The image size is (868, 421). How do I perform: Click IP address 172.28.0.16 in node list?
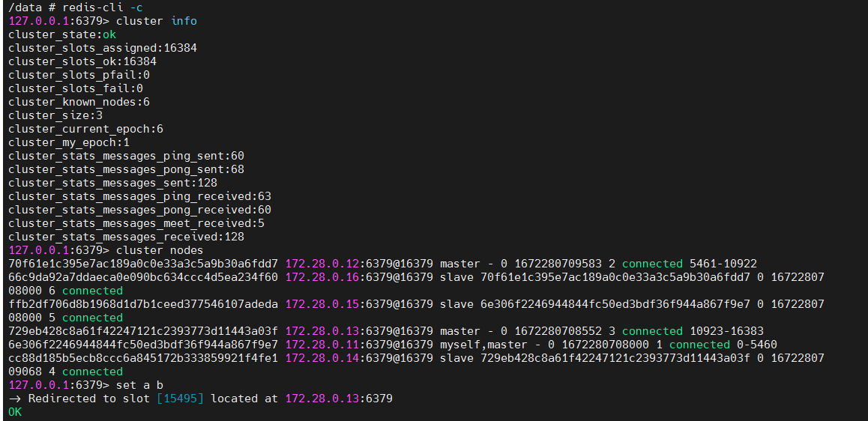[323, 277]
